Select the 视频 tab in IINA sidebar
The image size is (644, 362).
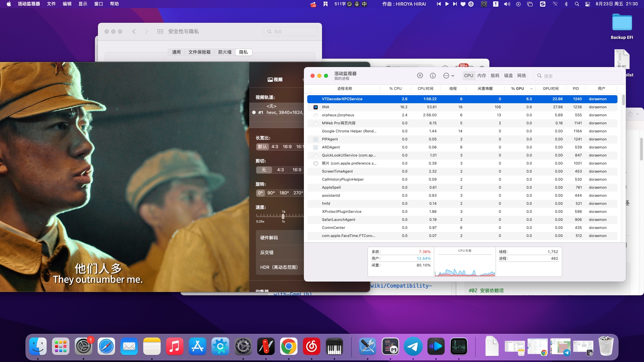[275, 79]
